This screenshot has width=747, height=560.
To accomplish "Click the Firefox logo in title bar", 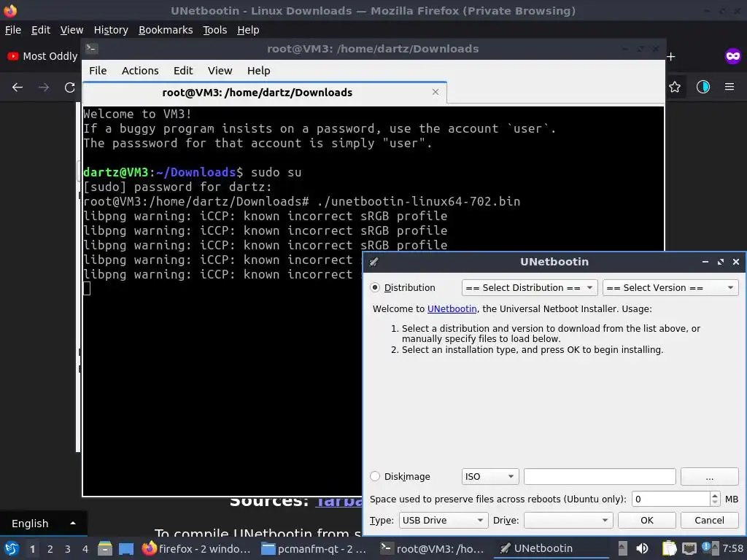I will tap(10, 10).
